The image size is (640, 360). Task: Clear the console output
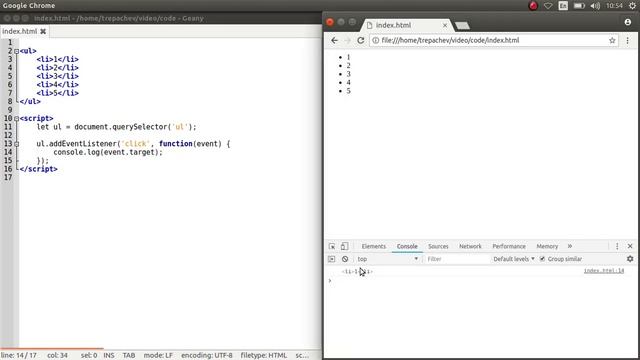(345, 259)
